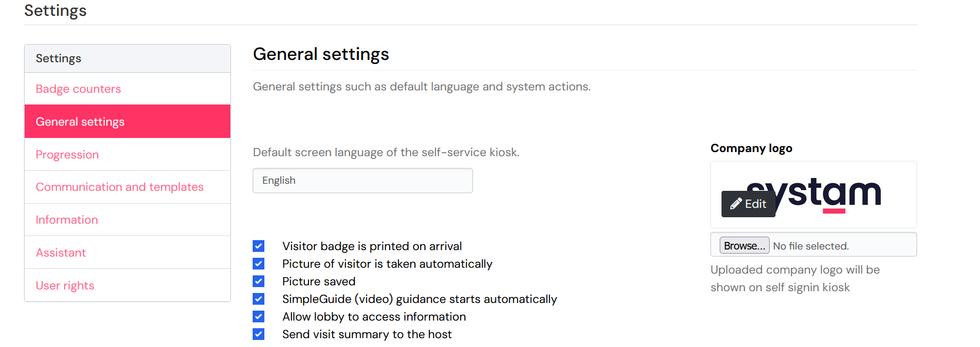Screen dimensions: 980x347
Task: Toggle SimpleGuide video guidance checkbox
Action: [x=259, y=299]
